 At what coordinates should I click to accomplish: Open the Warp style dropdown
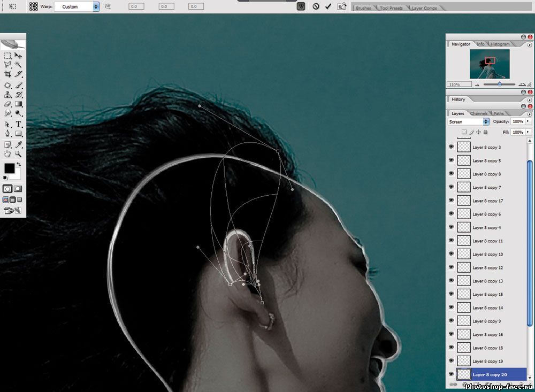coord(96,6)
